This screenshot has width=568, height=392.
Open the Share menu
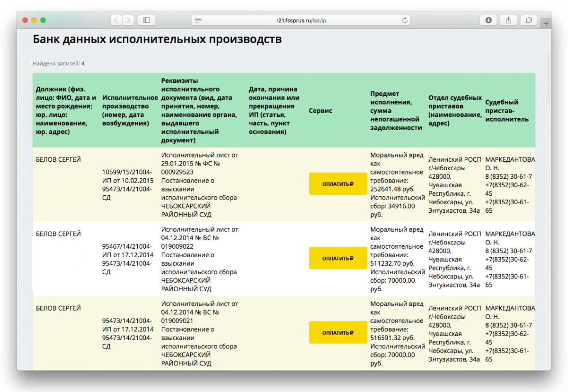click(x=508, y=20)
